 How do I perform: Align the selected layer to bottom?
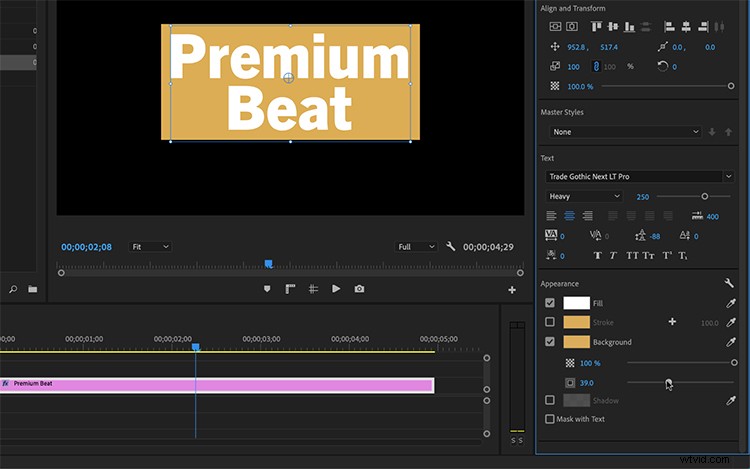[x=629, y=27]
